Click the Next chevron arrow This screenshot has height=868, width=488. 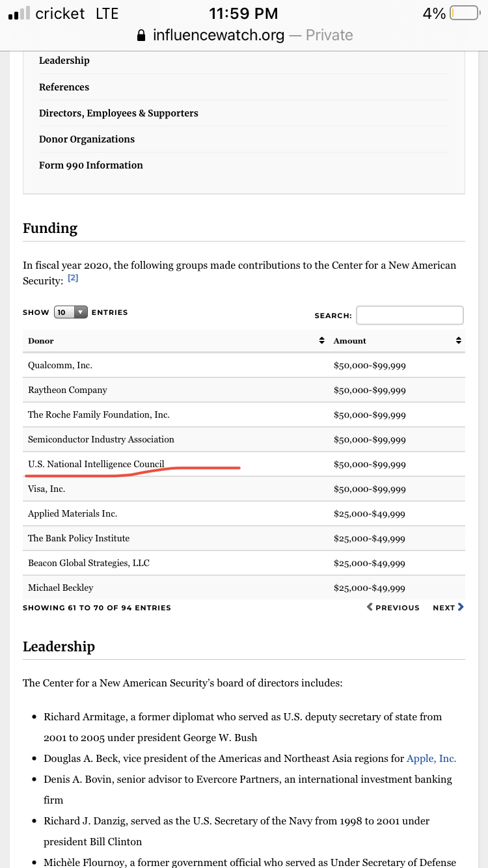461,607
